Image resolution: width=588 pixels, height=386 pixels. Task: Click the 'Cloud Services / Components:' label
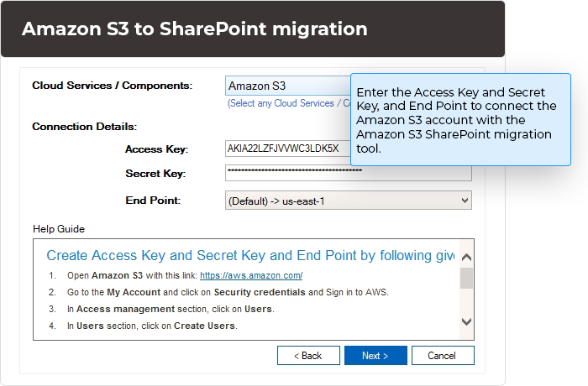pyautogui.click(x=112, y=86)
